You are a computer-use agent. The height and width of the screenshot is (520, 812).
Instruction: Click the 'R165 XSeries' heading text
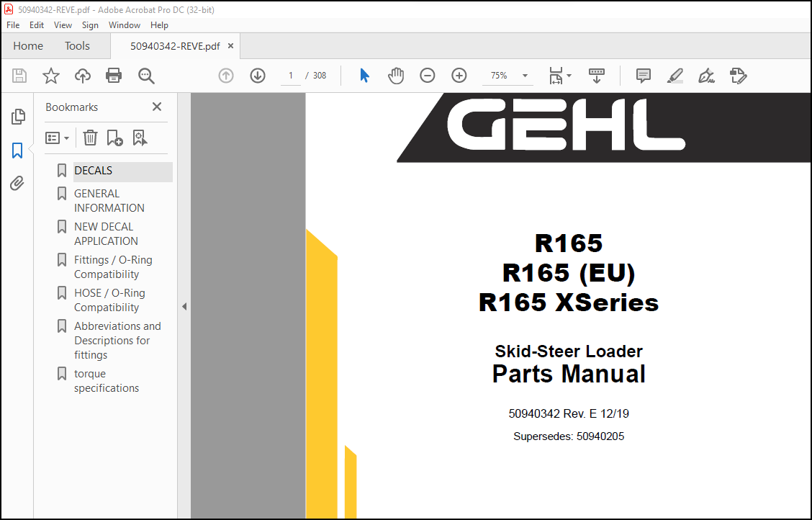click(569, 302)
